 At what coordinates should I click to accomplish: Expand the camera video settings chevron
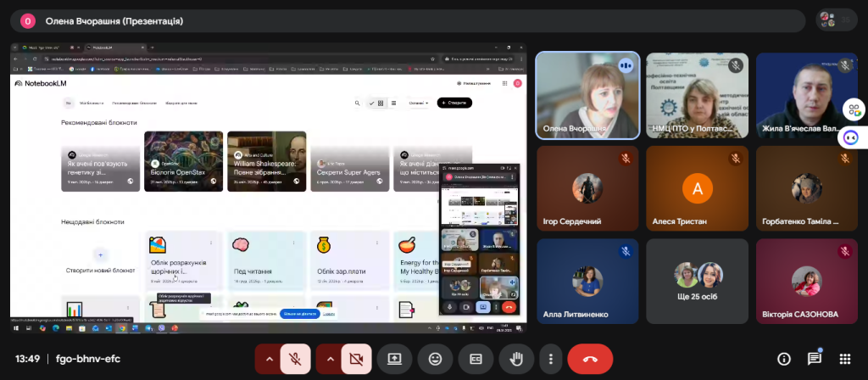331,359
